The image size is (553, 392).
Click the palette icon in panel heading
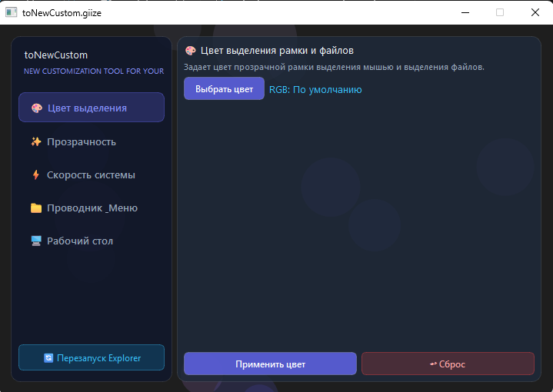click(191, 51)
